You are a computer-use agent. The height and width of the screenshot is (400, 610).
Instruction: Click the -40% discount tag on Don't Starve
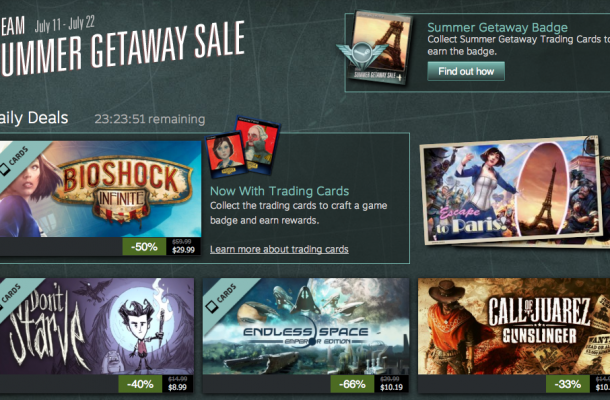click(x=140, y=384)
